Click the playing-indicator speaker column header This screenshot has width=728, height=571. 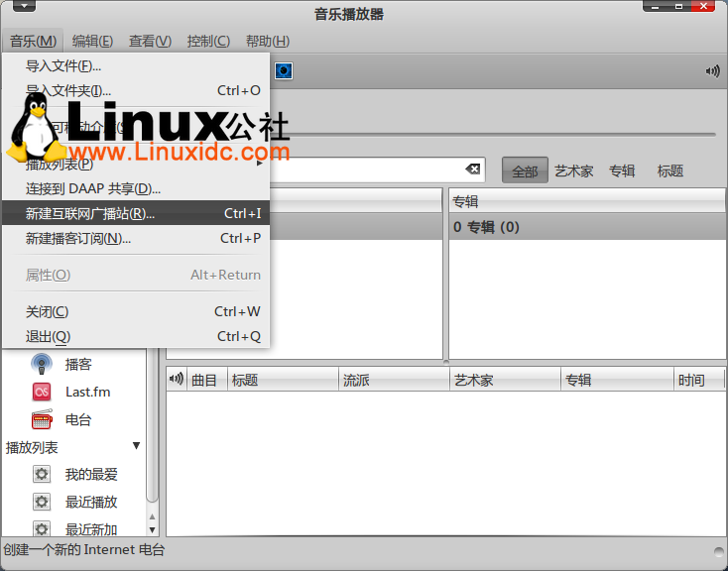point(177,380)
